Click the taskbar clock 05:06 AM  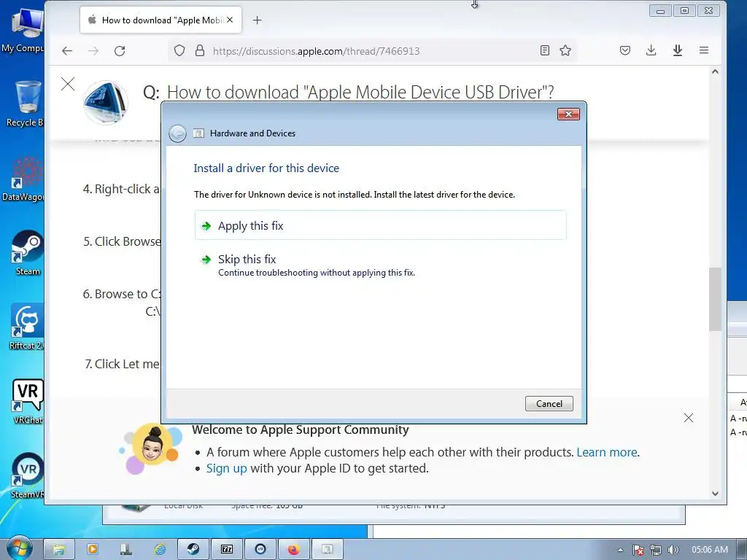(x=709, y=550)
